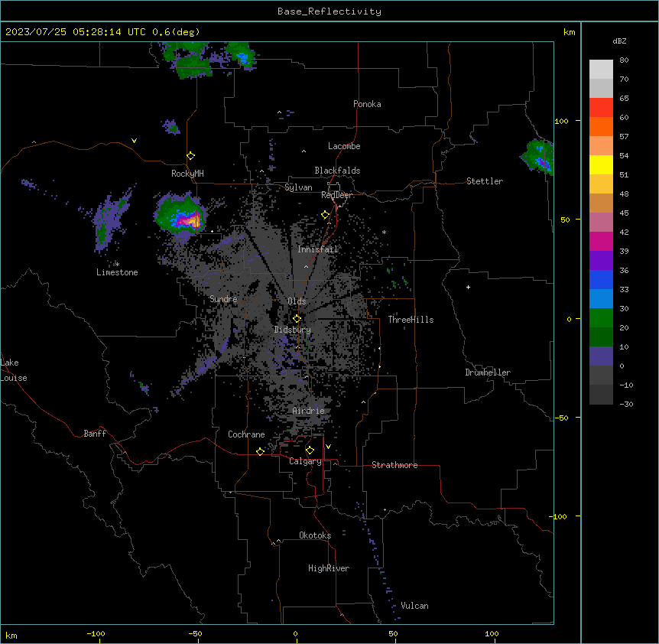
Task: Click the Sylvan label
Action: (x=298, y=187)
